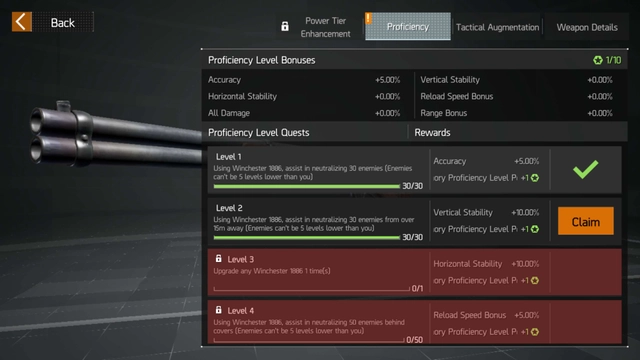640x360 pixels.
Task: Click the lock icon on Level 3 quest
Action: coord(219,259)
